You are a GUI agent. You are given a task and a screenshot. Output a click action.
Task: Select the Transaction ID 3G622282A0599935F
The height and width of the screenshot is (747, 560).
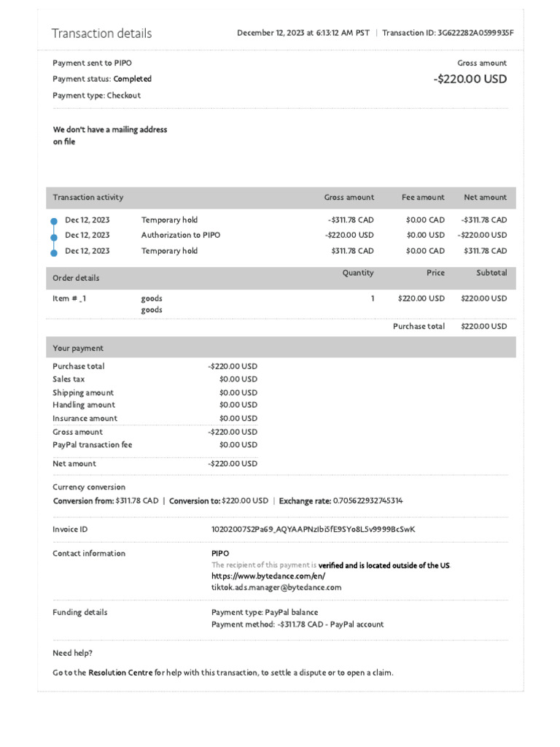click(x=448, y=33)
